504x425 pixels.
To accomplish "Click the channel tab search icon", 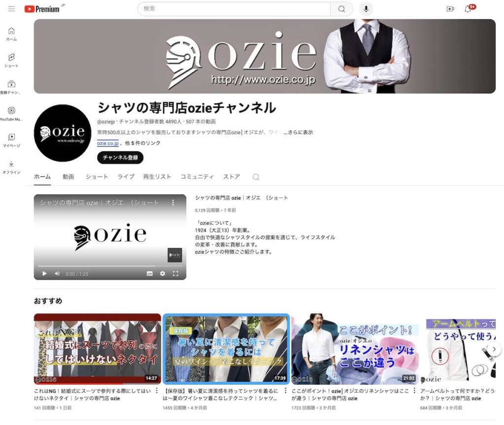I will (x=256, y=177).
